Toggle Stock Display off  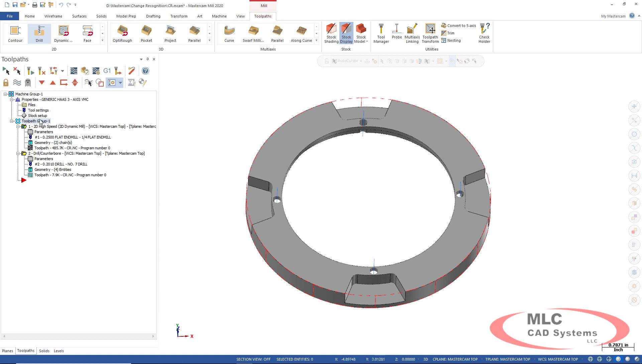pyautogui.click(x=346, y=33)
